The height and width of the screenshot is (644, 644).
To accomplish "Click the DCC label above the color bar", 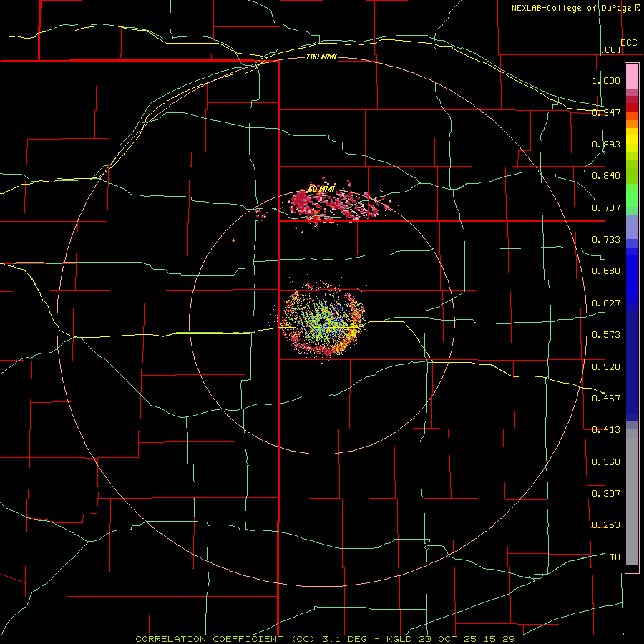I will (629, 42).
